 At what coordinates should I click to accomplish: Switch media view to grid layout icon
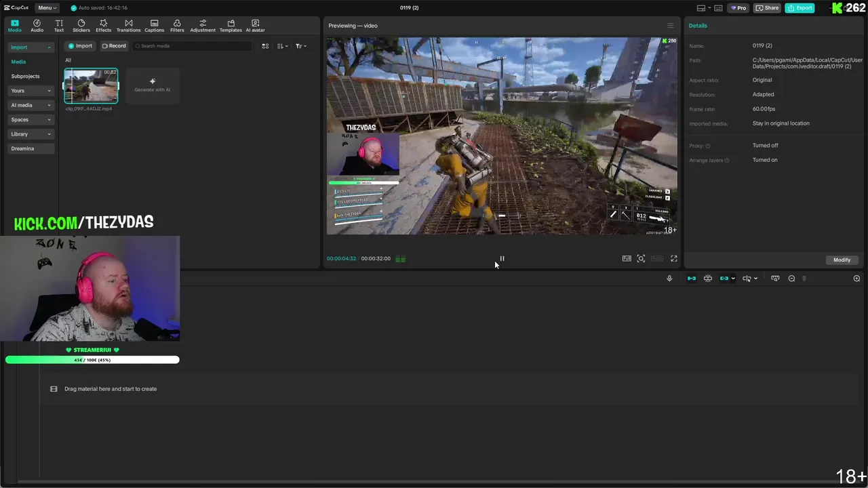click(x=265, y=46)
